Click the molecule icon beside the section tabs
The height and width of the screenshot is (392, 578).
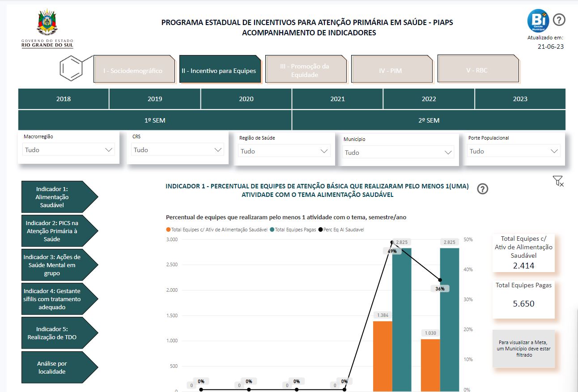(x=72, y=68)
